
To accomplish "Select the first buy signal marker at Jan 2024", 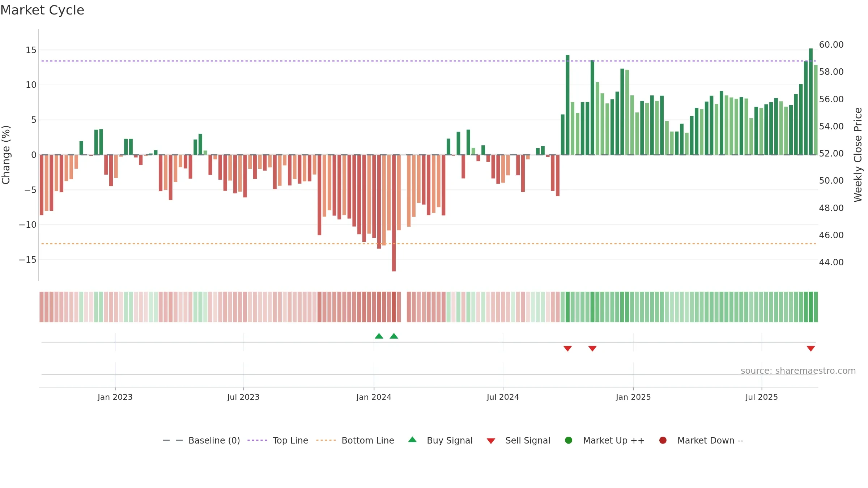I will [x=379, y=336].
